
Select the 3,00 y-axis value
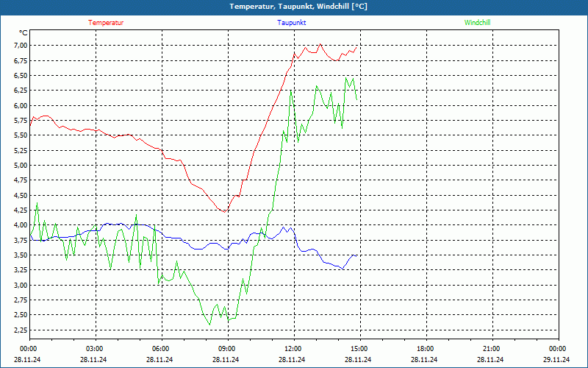pyautogui.click(x=21, y=285)
